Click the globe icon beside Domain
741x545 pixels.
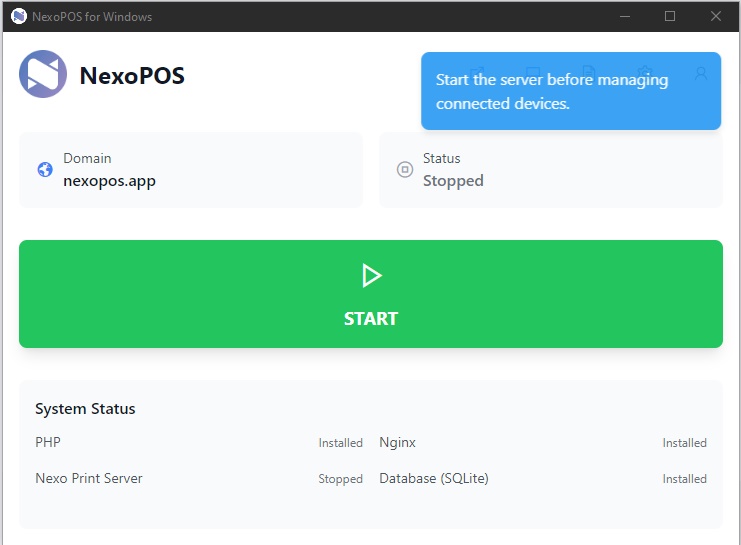pyautogui.click(x=45, y=169)
